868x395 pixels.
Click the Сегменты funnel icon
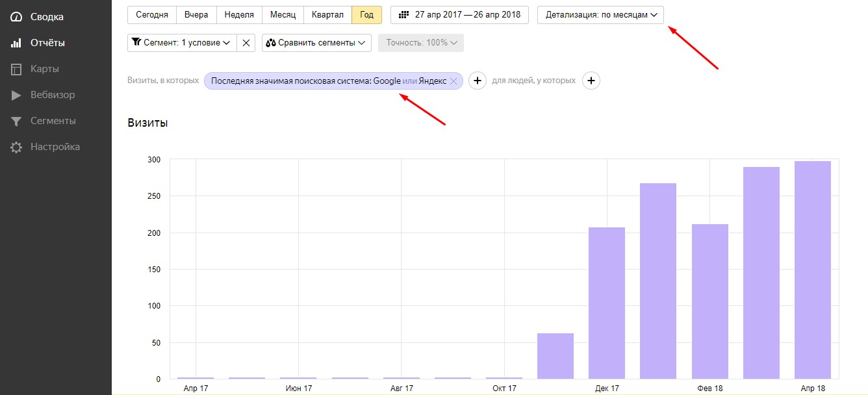coord(16,121)
